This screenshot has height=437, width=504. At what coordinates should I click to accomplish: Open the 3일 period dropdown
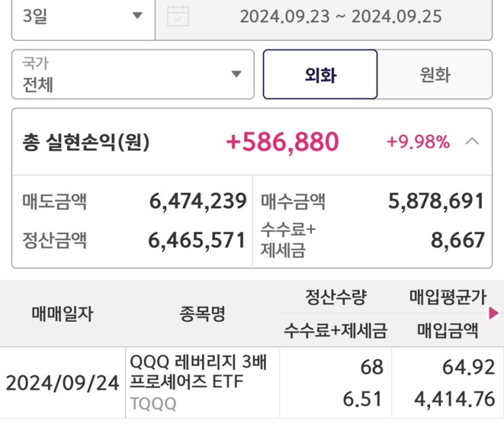[83, 16]
